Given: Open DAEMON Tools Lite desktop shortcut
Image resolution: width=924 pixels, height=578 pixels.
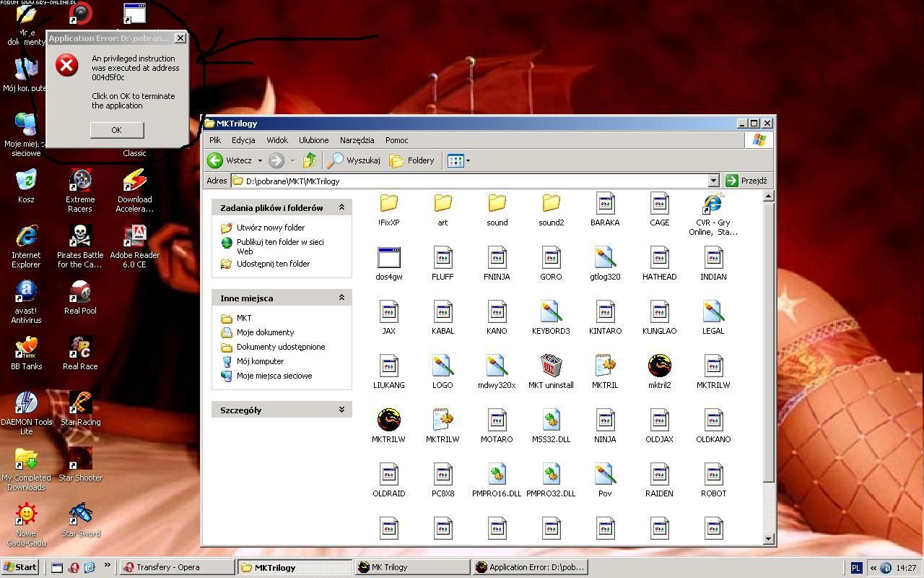Looking at the screenshot, I should (x=26, y=404).
